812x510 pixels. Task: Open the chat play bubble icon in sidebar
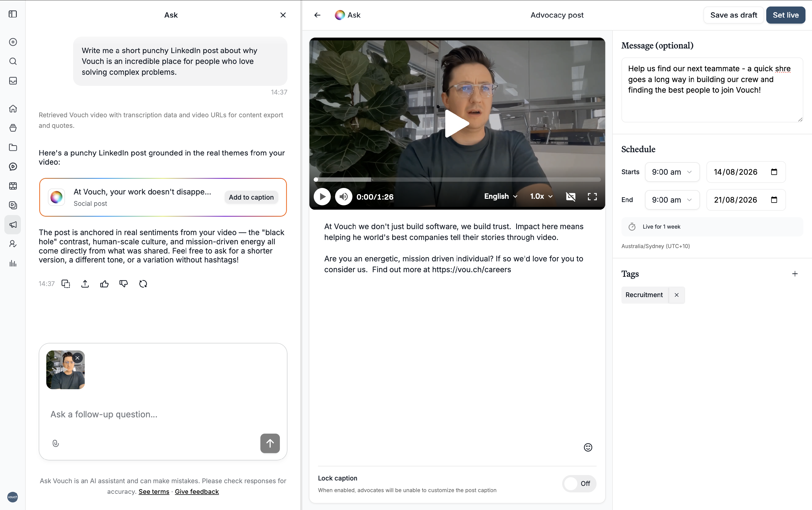click(13, 167)
